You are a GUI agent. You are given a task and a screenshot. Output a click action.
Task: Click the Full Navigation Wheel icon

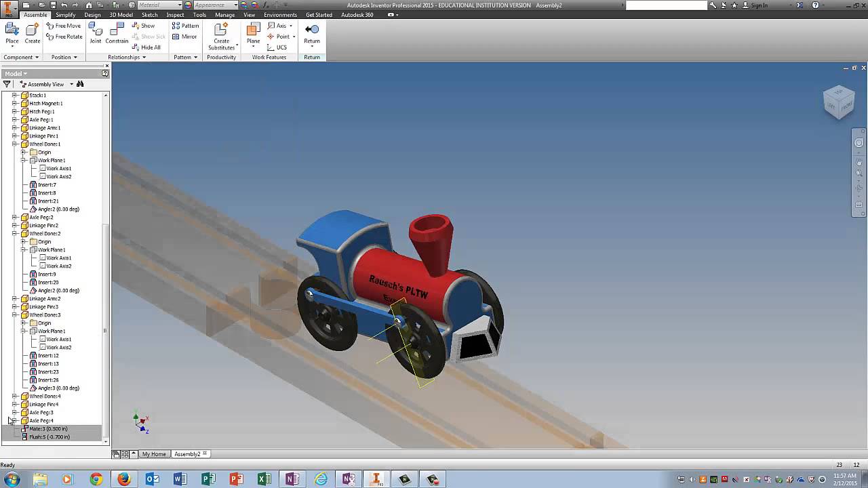(859, 143)
